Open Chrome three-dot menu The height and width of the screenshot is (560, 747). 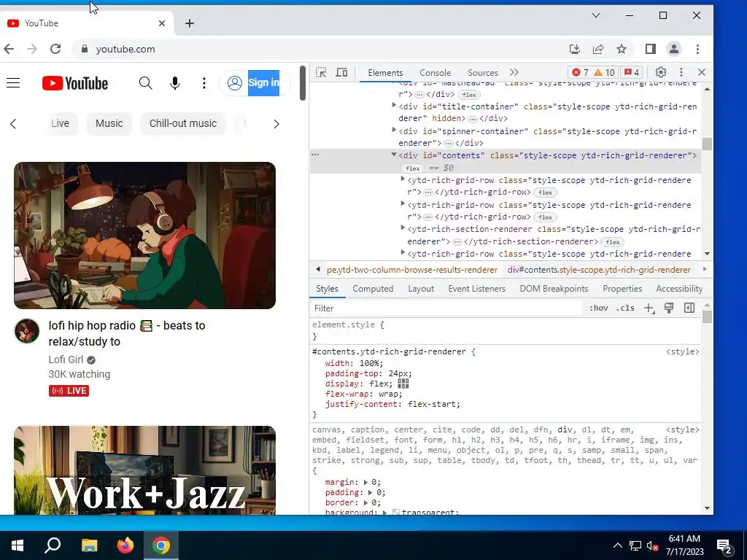coord(697,49)
